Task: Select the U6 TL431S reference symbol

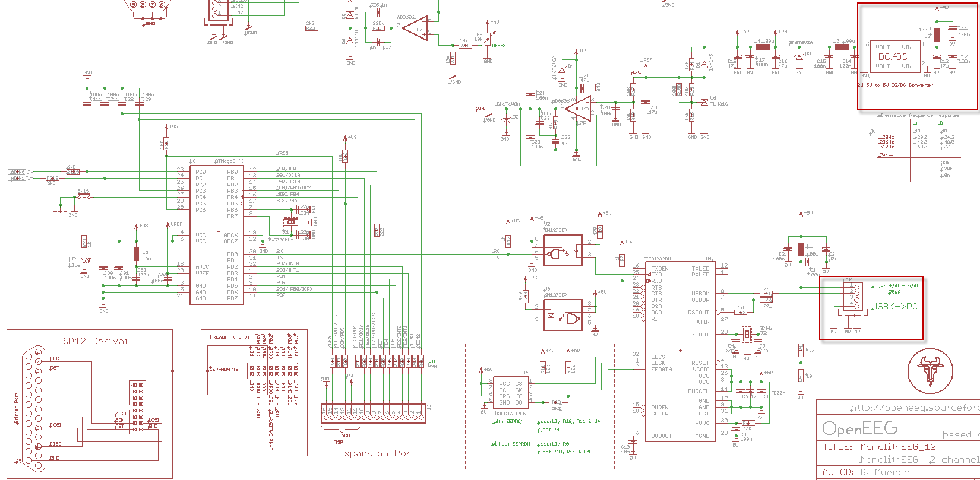Action: click(x=704, y=101)
